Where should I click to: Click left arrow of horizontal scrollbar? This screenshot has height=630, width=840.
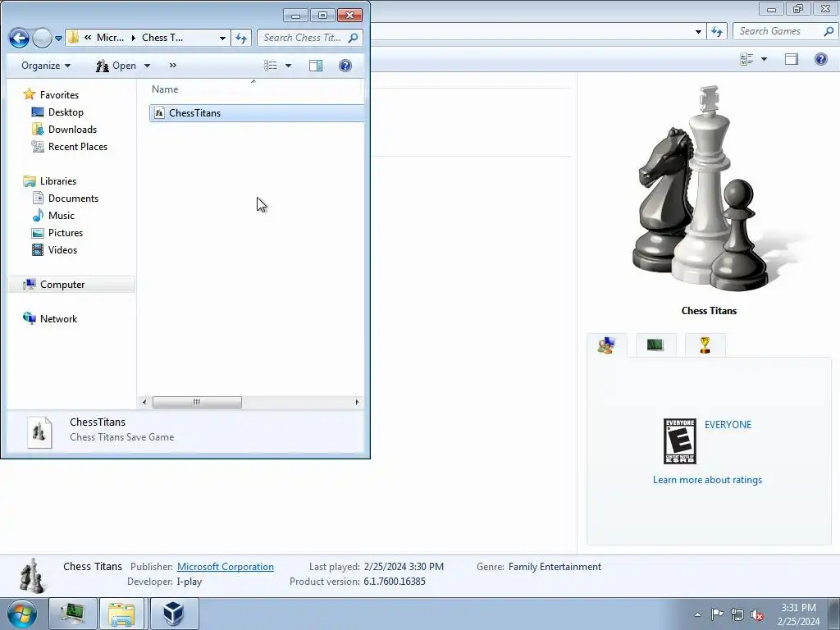(144, 402)
